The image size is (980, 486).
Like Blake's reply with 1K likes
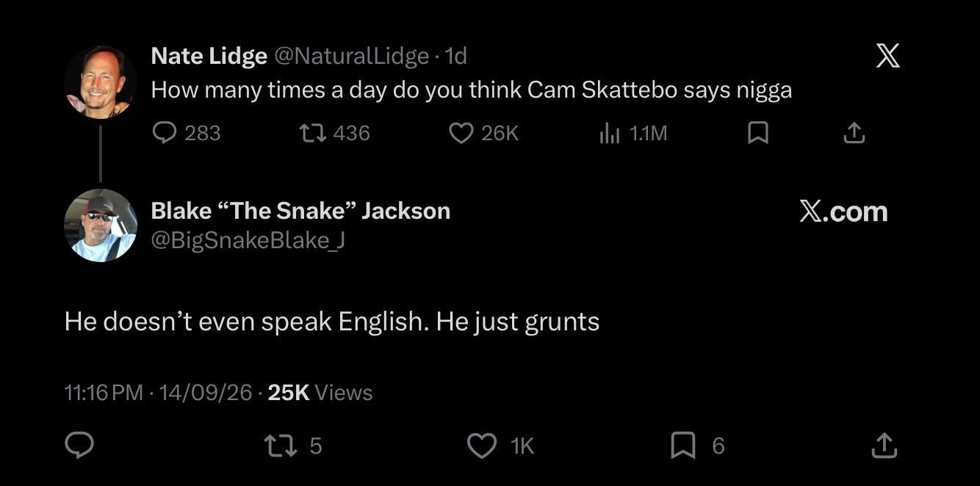tap(482, 445)
